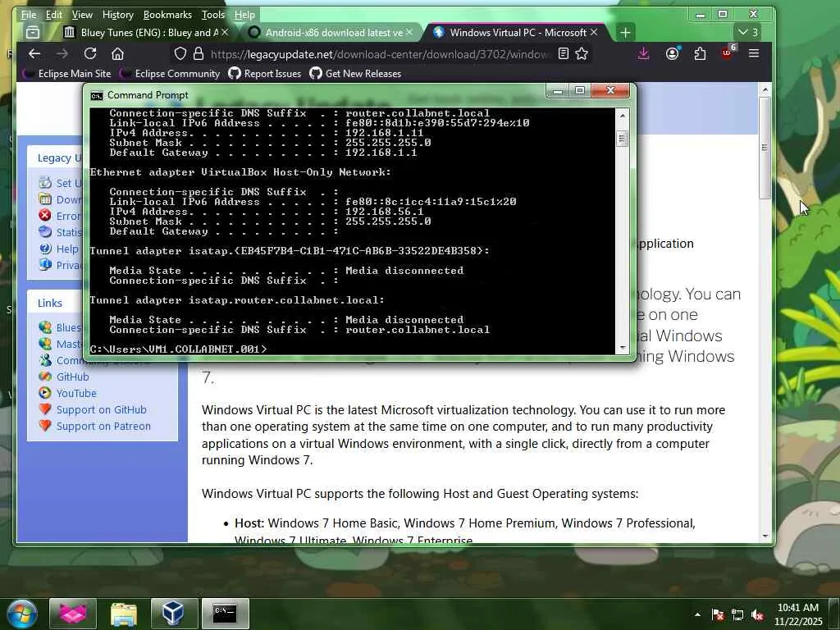This screenshot has height=630, width=840.
Task: Open Get New Releases bookmark
Action: coord(355,74)
